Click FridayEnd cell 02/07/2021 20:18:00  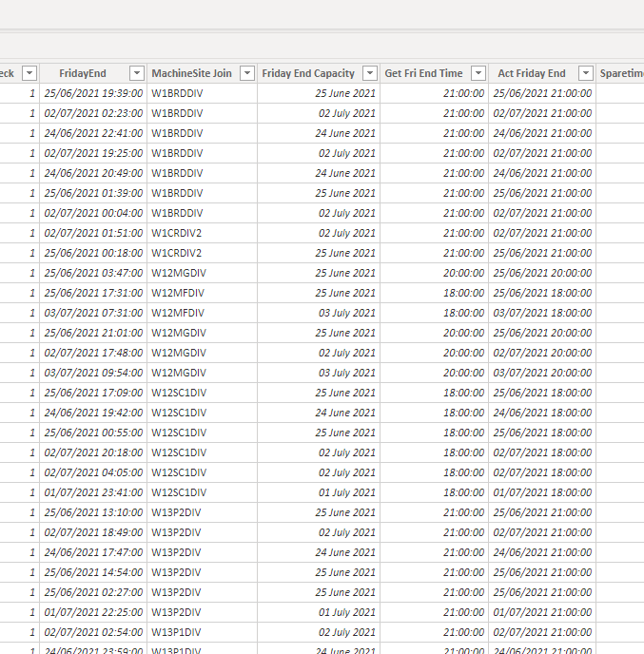point(93,453)
